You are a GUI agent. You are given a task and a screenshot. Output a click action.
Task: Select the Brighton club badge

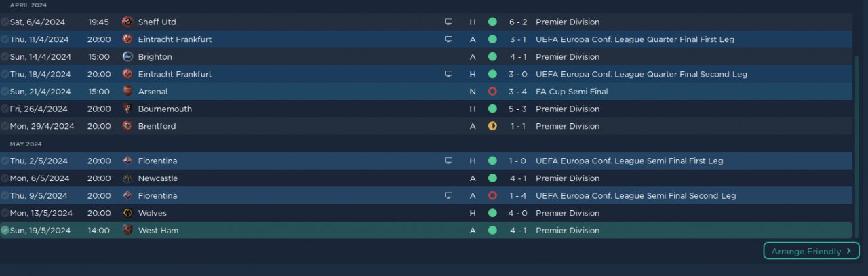pyautogui.click(x=127, y=57)
